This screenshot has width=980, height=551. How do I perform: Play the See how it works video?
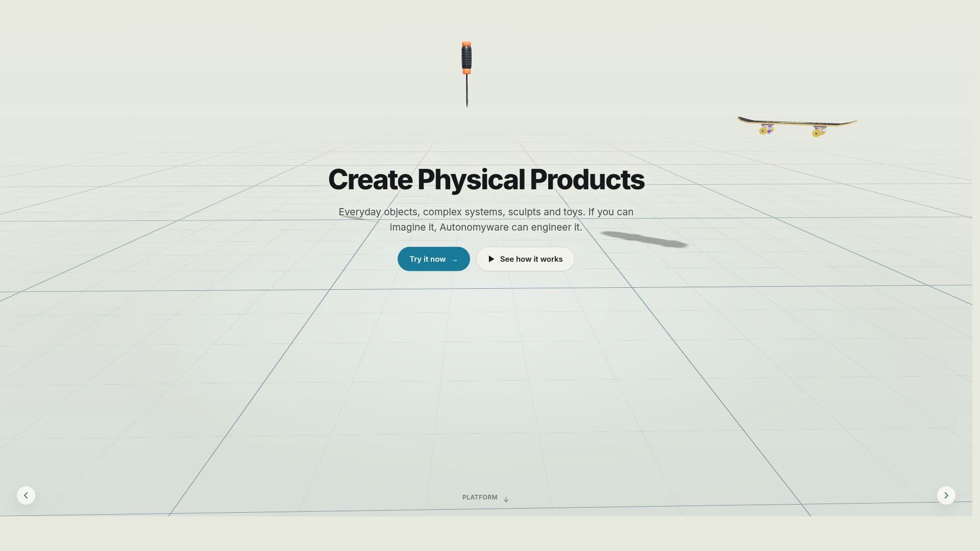tap(525, 259)
